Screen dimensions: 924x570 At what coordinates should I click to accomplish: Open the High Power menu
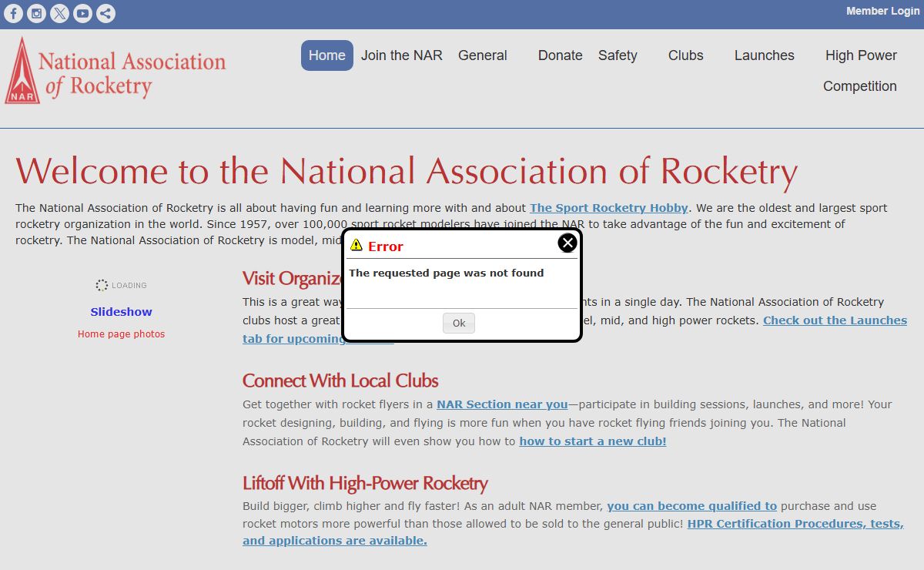(861, 55)
